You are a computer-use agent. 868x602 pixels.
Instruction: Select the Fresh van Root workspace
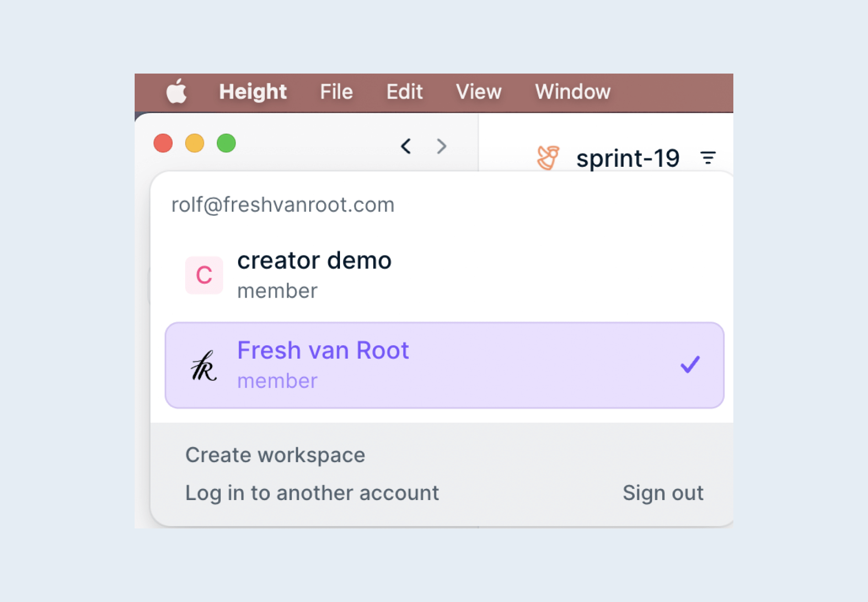click(444, 365)
